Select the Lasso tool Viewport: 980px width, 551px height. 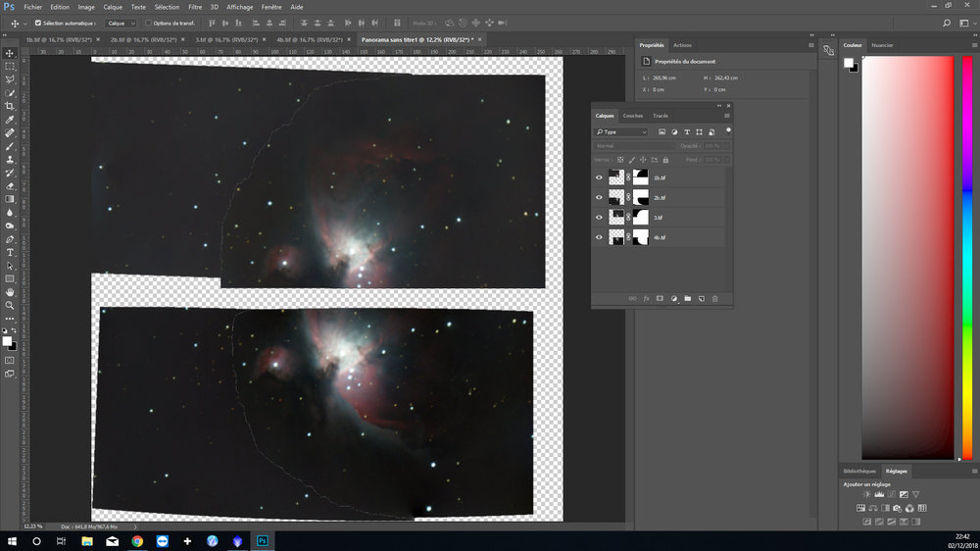pos(10,79)
